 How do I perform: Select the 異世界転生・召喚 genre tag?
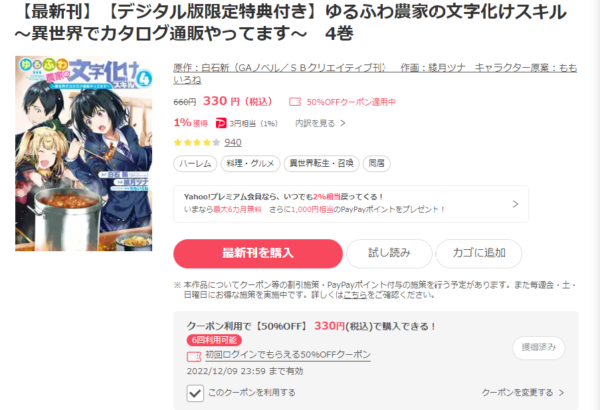point(321,163)
